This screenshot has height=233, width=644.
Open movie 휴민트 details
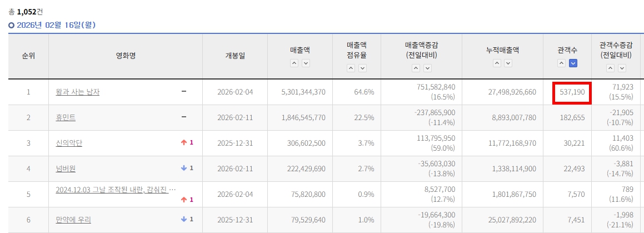point(66,117)
